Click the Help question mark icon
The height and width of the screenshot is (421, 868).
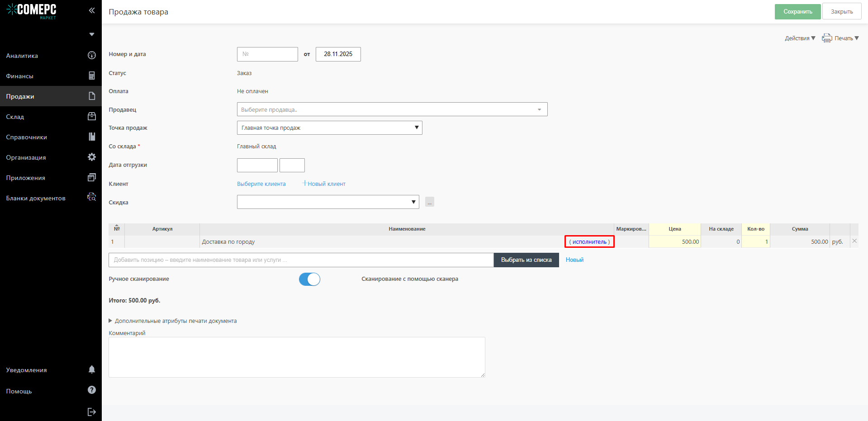tap(92, 390)
